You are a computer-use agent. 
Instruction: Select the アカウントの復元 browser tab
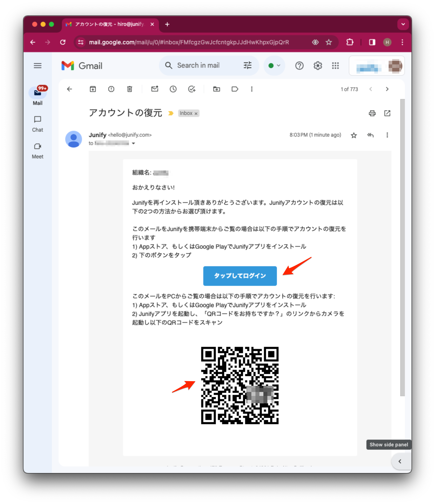110,24
